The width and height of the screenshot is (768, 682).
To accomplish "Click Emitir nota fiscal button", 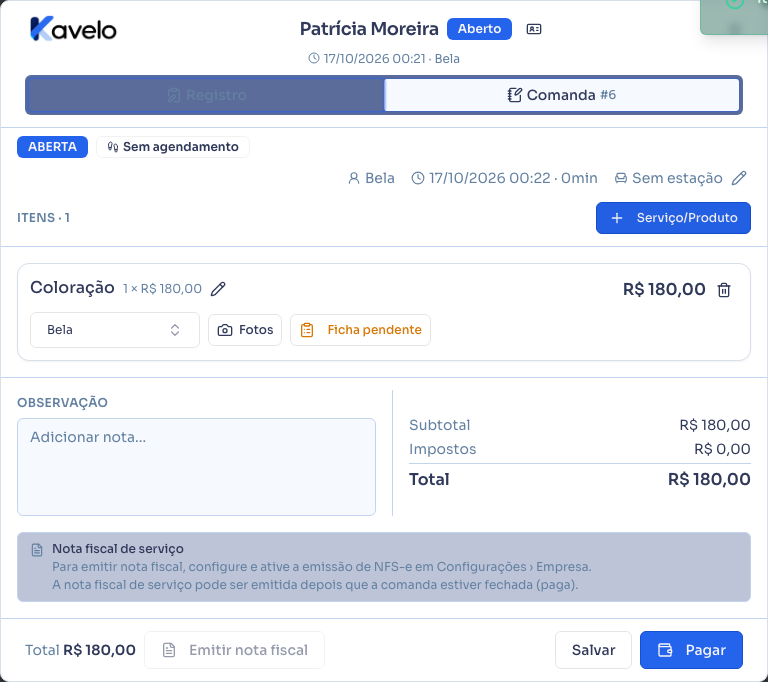I will [x=235, y=650].
